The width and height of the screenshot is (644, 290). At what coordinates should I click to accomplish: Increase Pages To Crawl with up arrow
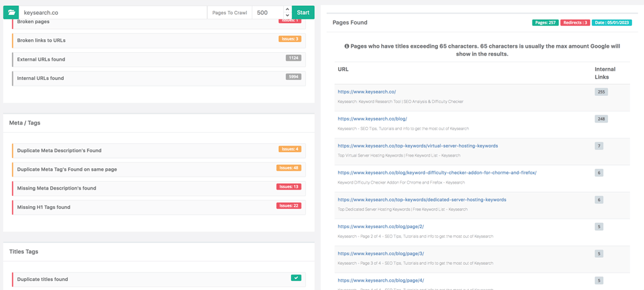coord(287,9)
